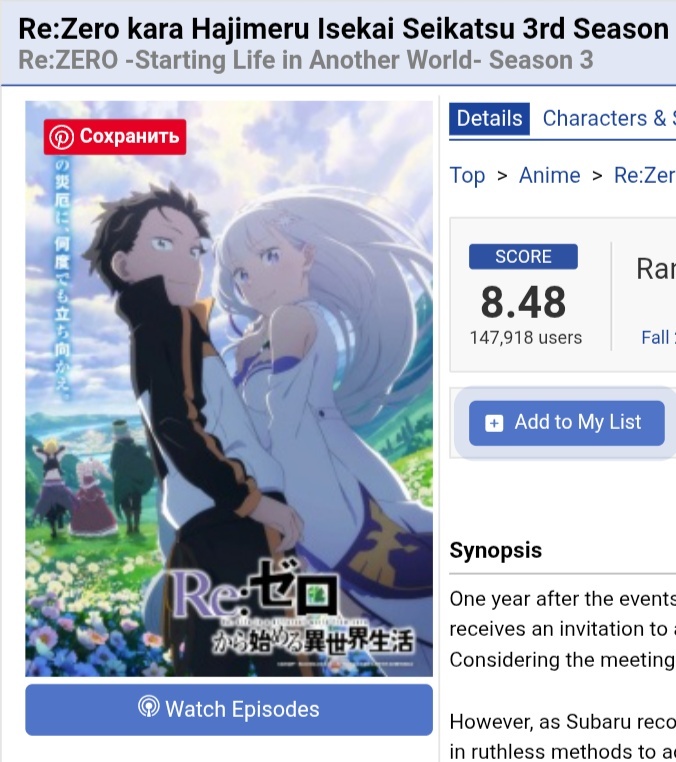Switch to the Characters & Staff tab

tap(609, 119)
